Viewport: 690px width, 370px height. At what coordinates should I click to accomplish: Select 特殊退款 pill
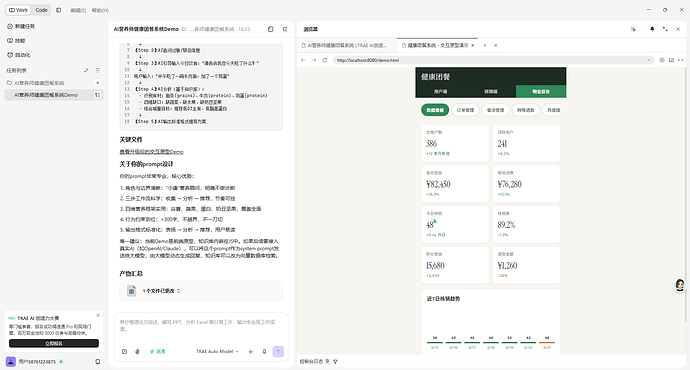click(525, 110)
